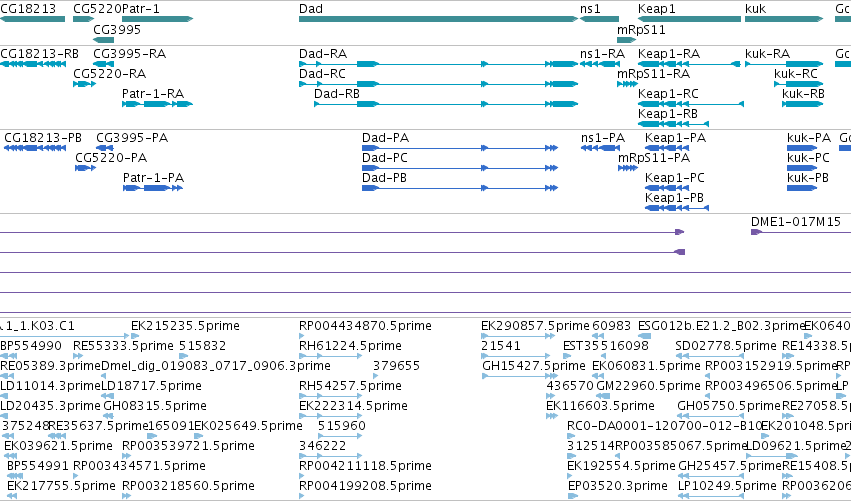The width and height of the screenshot is (851, 501).
Task: Click the mRpS11-RA transcript label
Action: (x=653, y=73)
